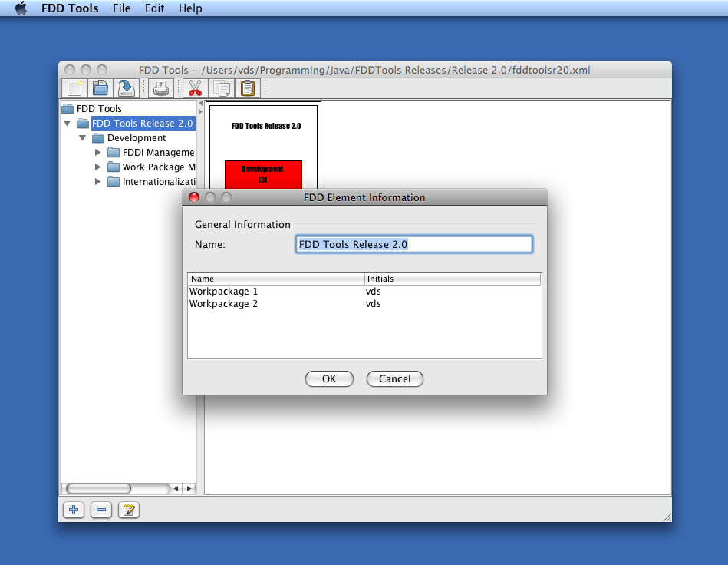This screenshot has height=565, width=728.
Task: Collapse split pane with left arrow
Action: (x=200, y=104)
